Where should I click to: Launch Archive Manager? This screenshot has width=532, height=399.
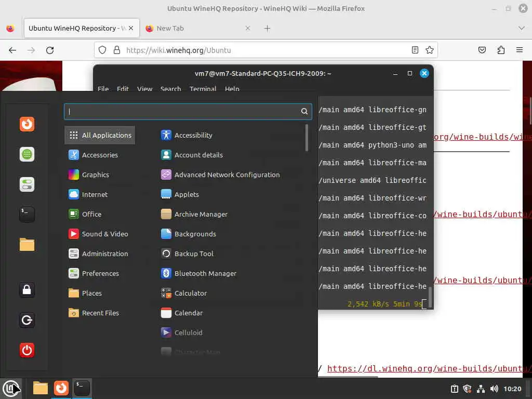[194, 214]
